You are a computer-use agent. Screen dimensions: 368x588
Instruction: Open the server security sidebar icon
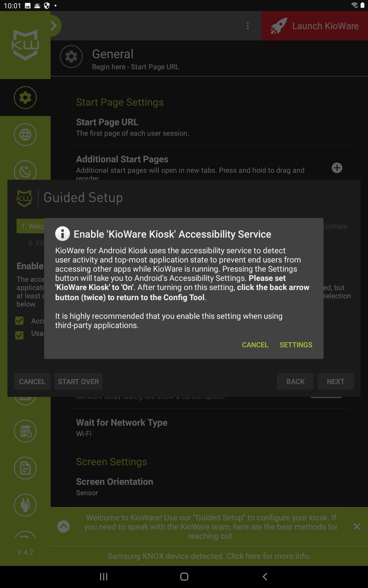pos(25,431)
